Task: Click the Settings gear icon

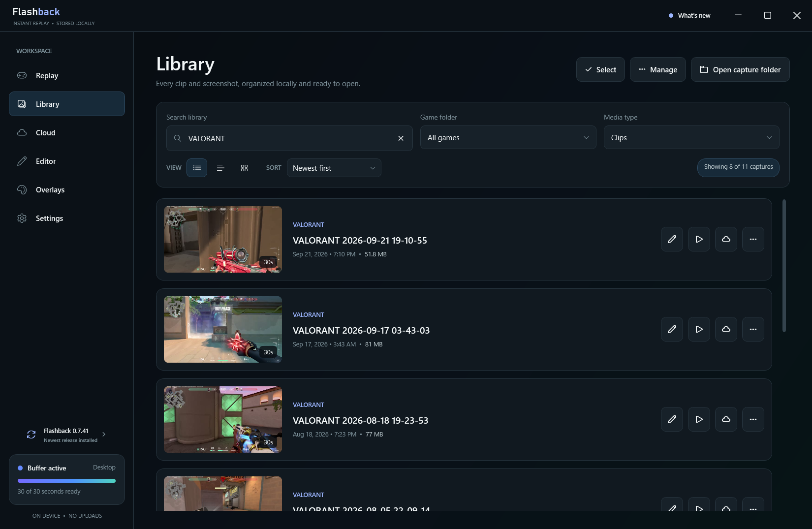Action: (x=22, y=218)
